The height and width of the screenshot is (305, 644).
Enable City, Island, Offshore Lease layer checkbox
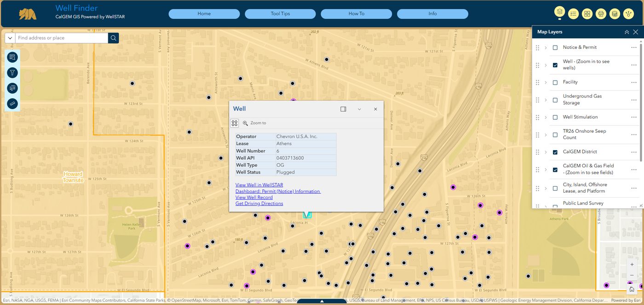[x=555, y=188]
